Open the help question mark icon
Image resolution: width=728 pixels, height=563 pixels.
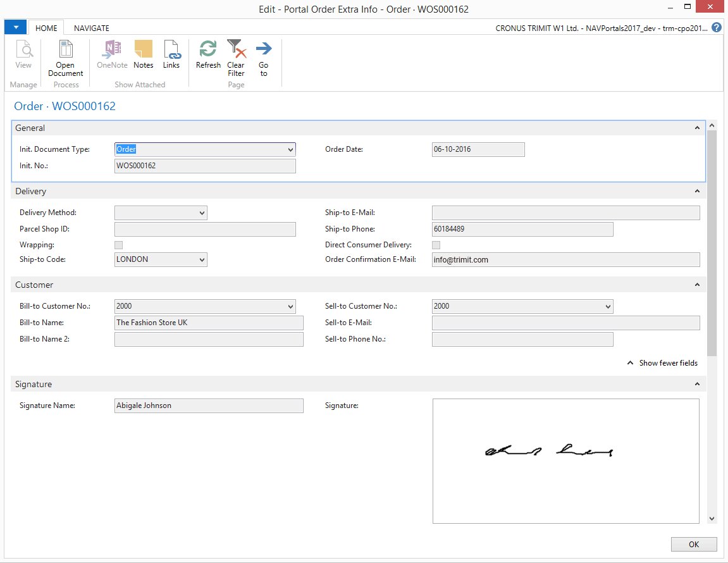coord(717,28)
